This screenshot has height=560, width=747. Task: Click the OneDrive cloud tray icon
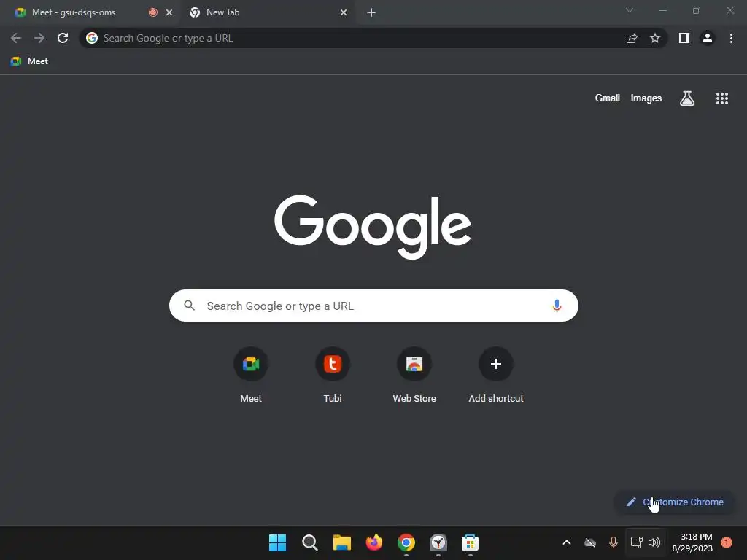[589, 542]
